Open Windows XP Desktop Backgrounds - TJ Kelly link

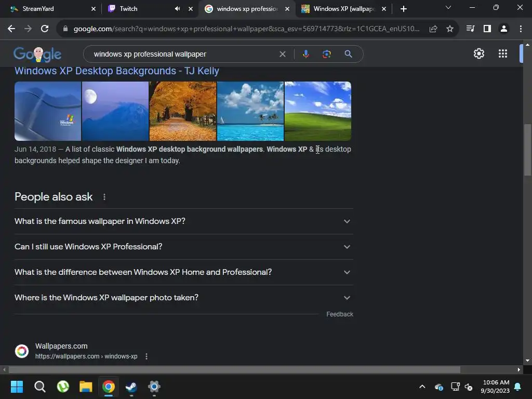click(117, 71)
